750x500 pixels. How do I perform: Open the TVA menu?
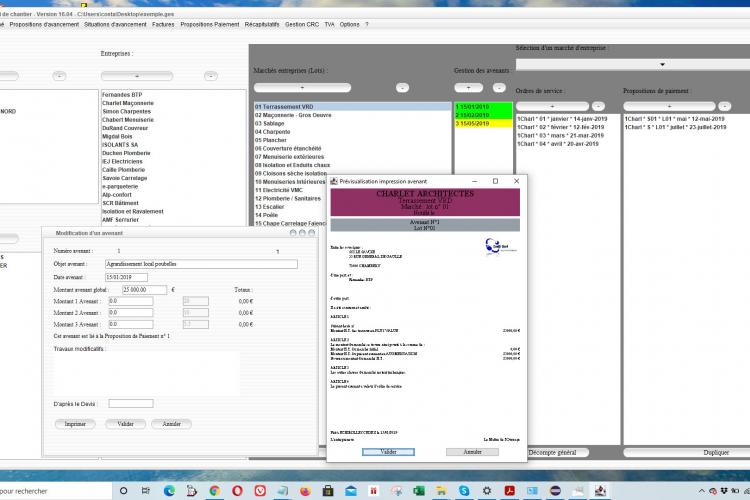click(329, 24)
